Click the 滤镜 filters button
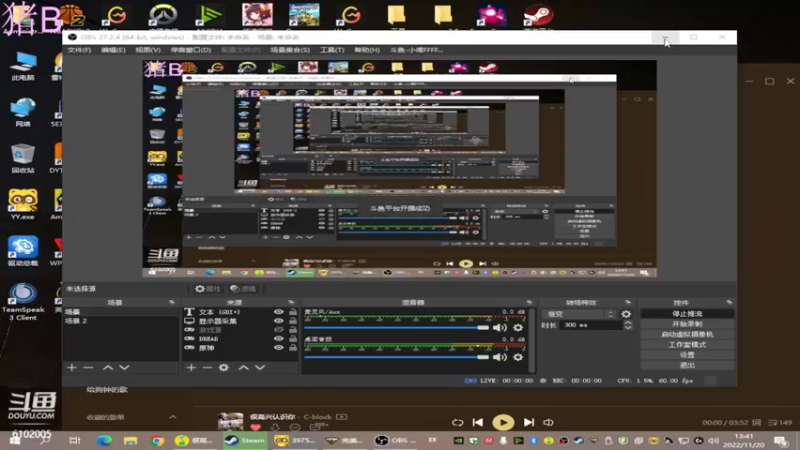This screenshot has width=800, height=450. 243,289
